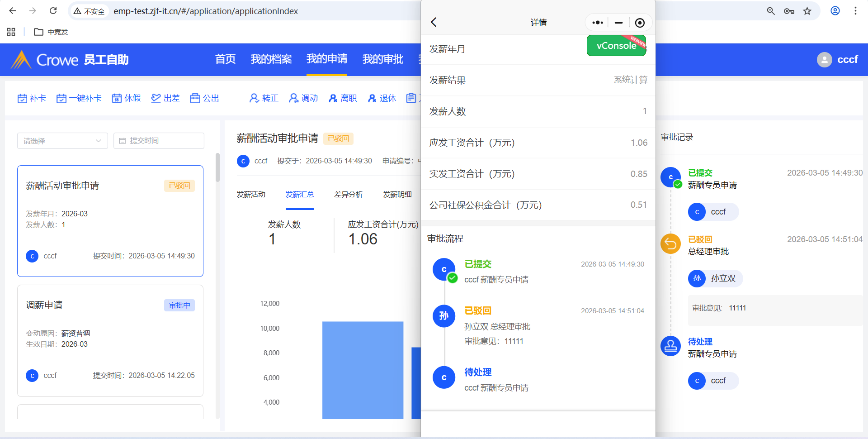Click the Chrome profile avatar icon

point(835,11)
